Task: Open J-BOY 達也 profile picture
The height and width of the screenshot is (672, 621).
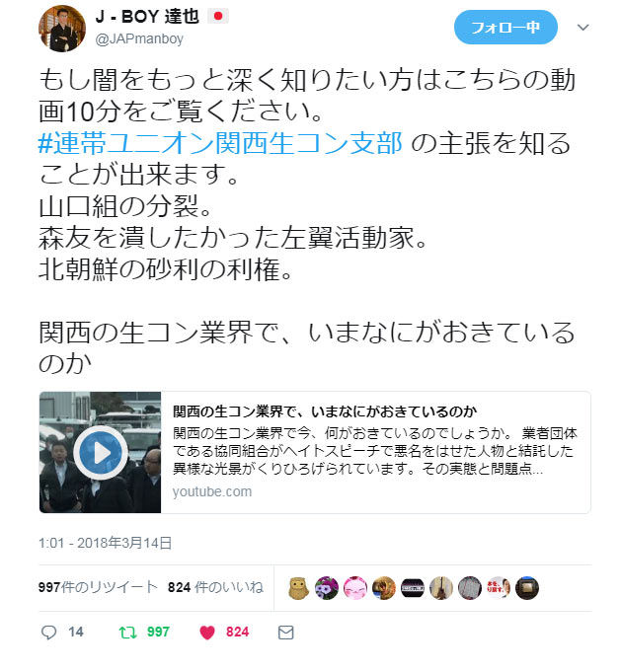Action: coord(62,29)
